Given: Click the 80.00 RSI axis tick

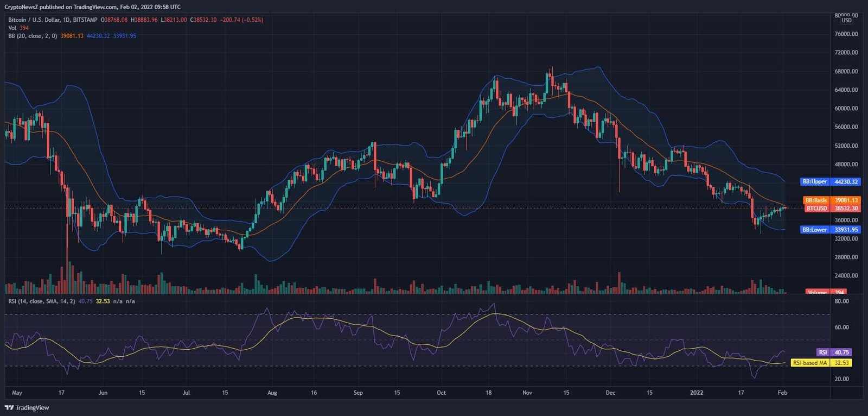Looking at the screenshot, I should tap(841, 301).
